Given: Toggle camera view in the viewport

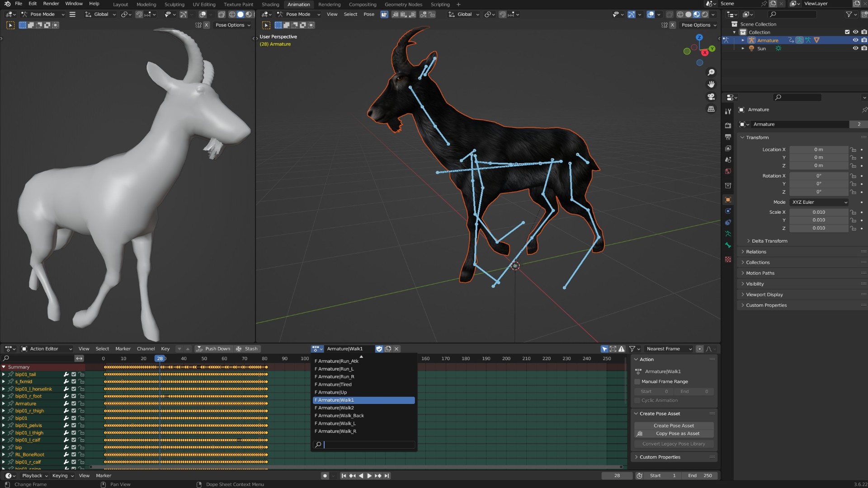Looking at the screenshot, I should pos(711,97).
